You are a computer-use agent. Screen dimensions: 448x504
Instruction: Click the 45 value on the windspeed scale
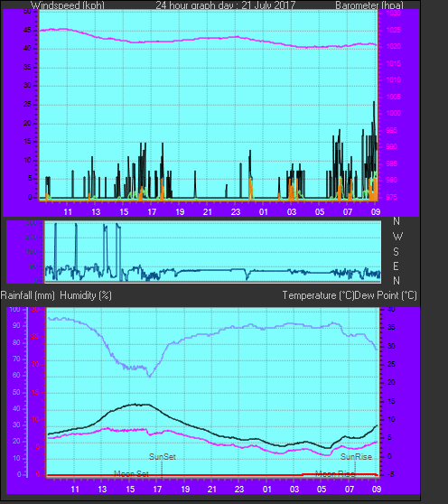pyautogui.click(x=27, y=30)
